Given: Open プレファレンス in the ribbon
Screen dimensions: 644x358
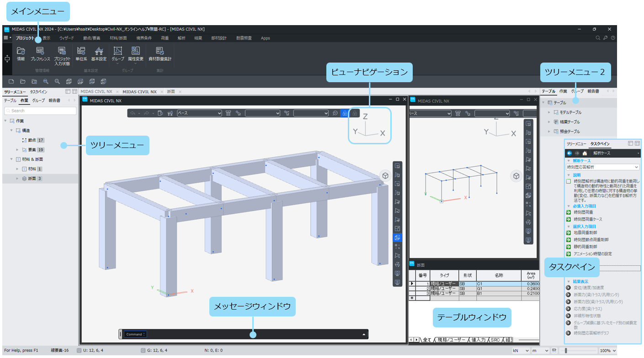Looking at the screenshot, I should (40, 54).
